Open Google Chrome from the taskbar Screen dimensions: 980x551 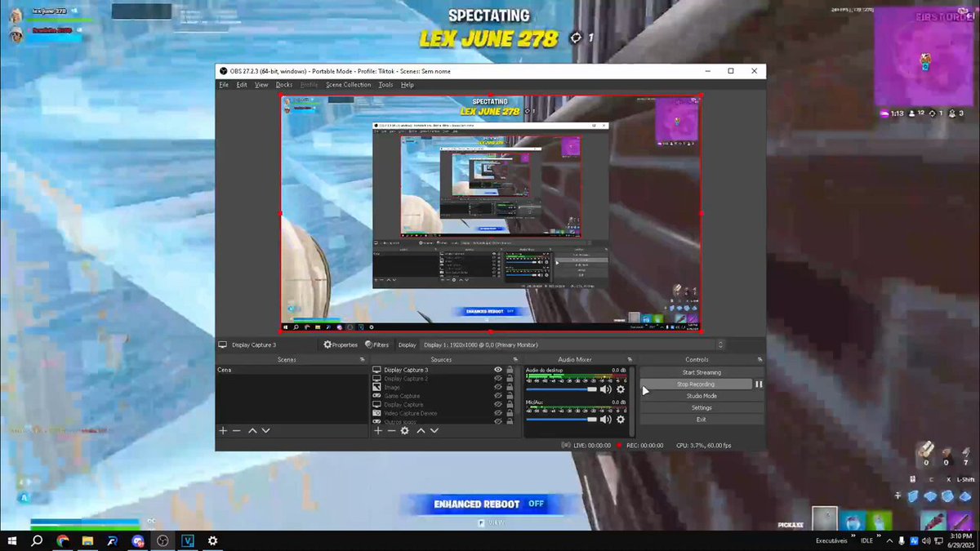pyautogui.click(x=62, y=540)
